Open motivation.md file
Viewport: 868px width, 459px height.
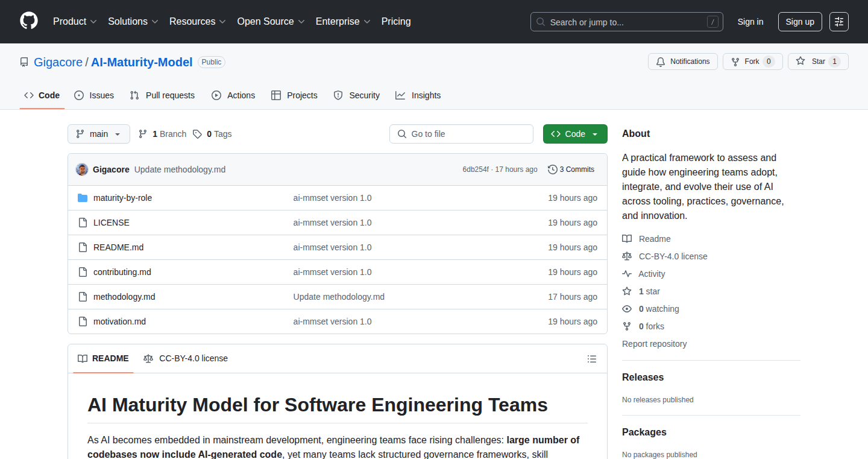click(119, 321)
